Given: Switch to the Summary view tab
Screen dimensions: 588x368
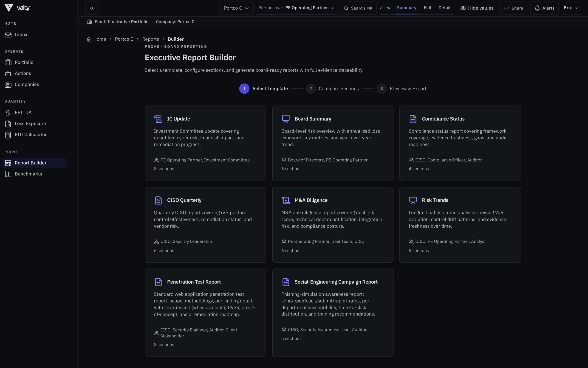Looking at the screenshot, I should pyautogui.click(x=407, y=8).
